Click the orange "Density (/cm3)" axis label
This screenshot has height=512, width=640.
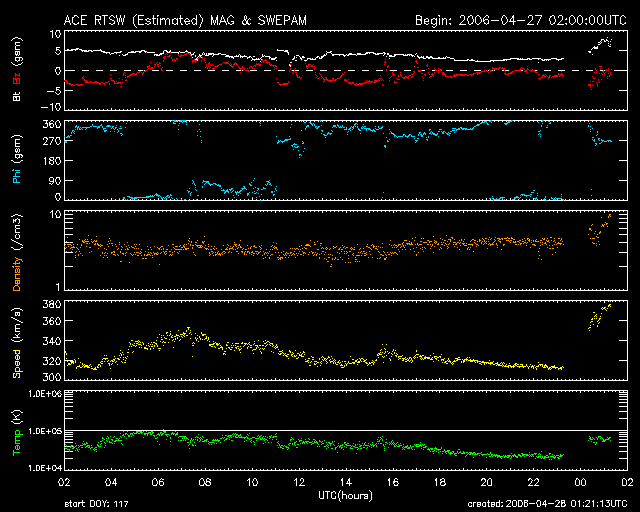tap(17, 252)
